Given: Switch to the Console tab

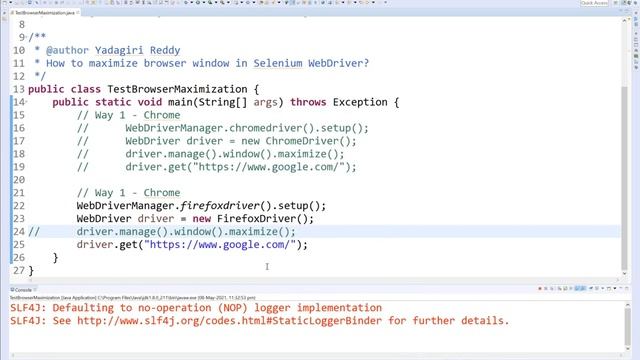Looking at the screenshot, I should 23,290.
